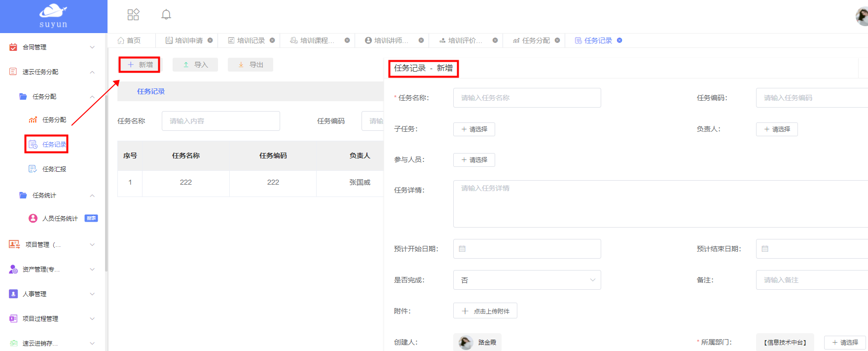868x351 pixels.
Task: Click the app grid icon in header
Action: coord(133,14)
